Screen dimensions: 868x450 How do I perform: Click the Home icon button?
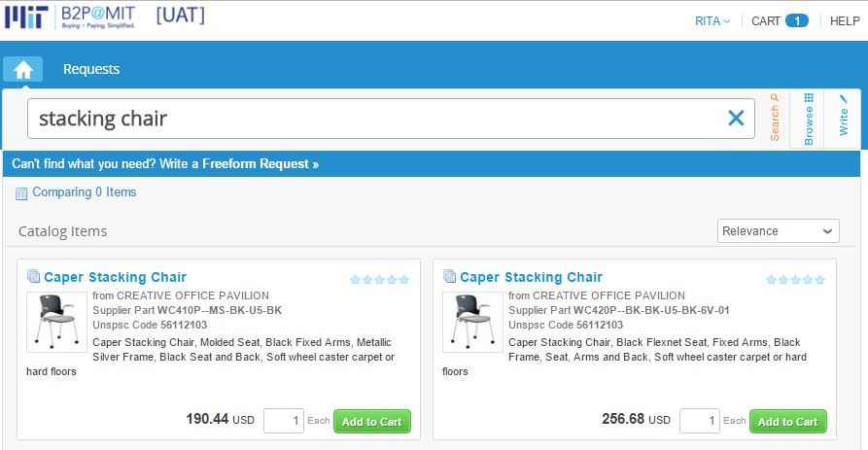(x=22, y=69)
